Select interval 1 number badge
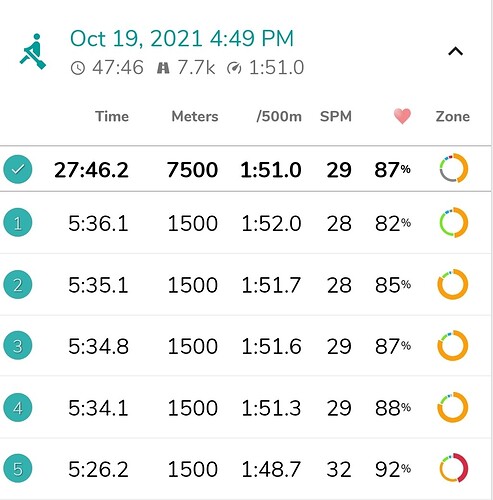493x500 pixels. [x=18, y=222]
